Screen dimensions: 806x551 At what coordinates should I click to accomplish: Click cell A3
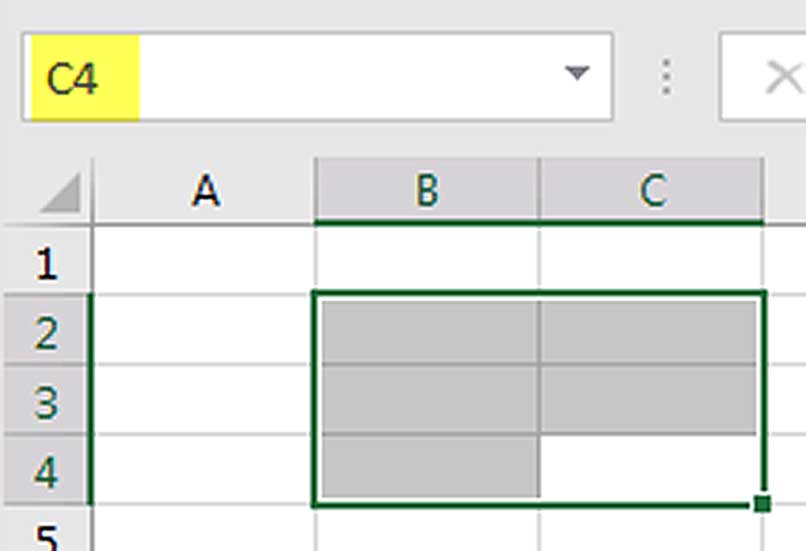coord(205,401)
